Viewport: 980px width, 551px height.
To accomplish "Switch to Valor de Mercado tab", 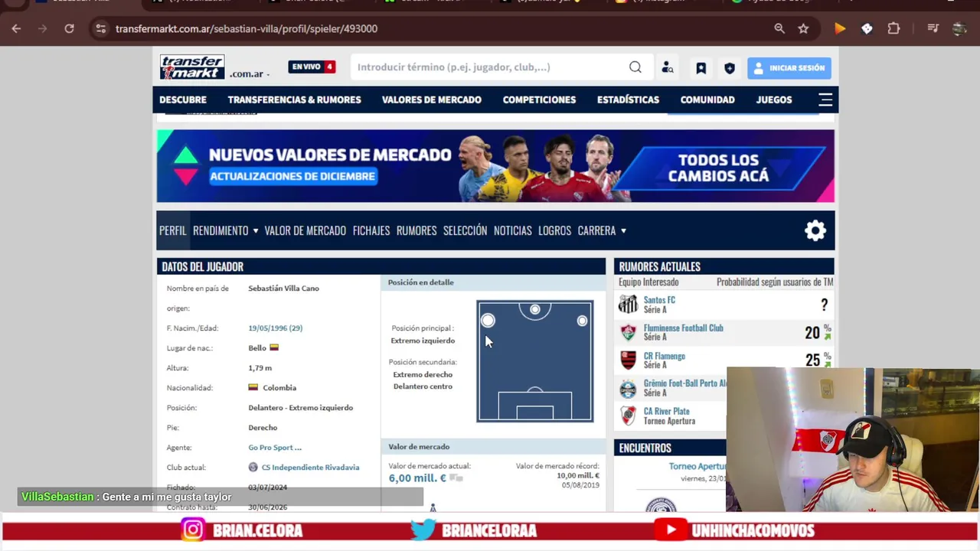I will point(305,230).
